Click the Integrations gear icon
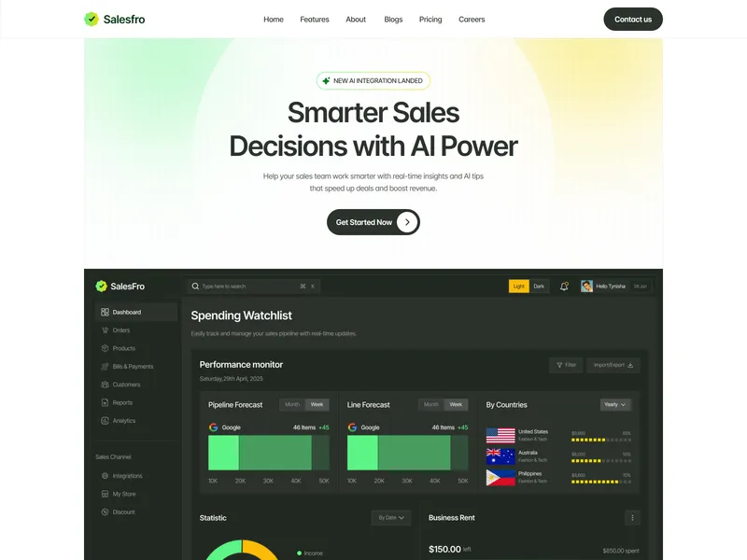 click(105, 476)
